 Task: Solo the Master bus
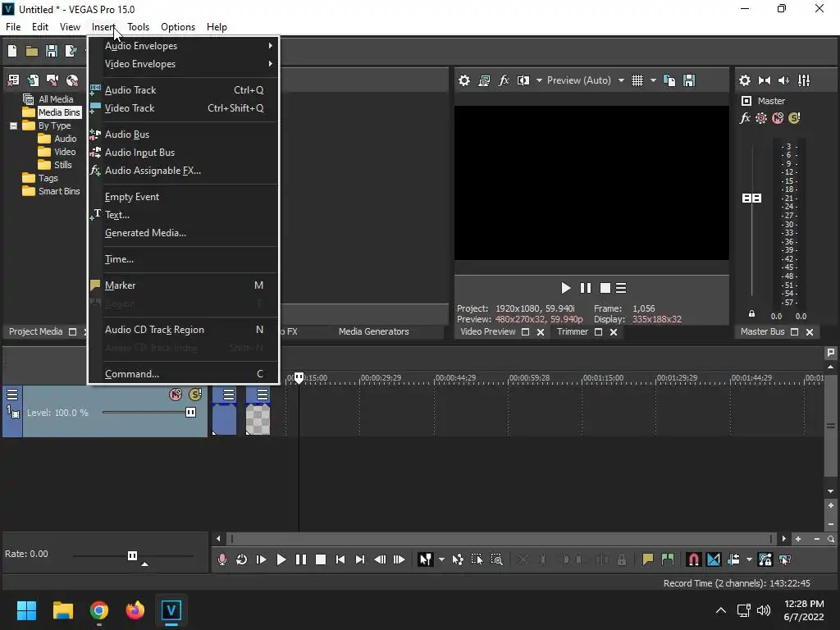(x=794, y=118)
